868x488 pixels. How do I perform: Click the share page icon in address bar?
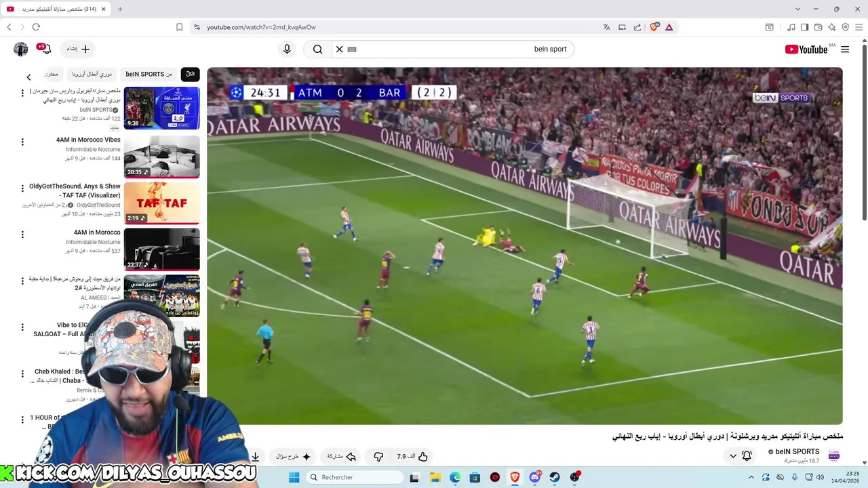click(x=637, y=27)
